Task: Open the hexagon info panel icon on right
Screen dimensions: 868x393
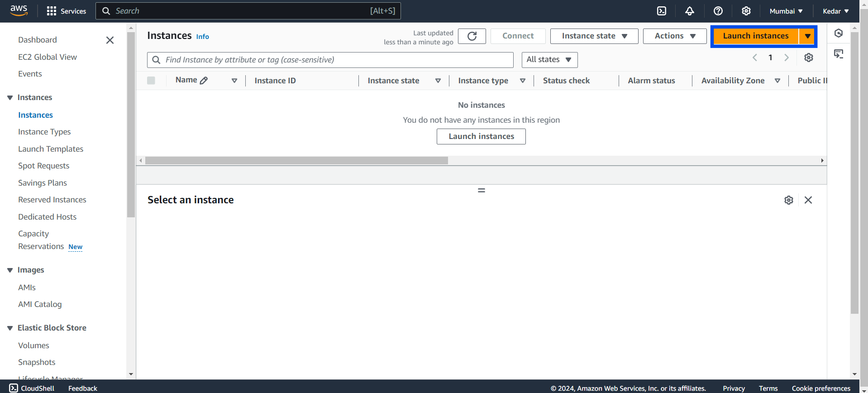Action: 839,33
